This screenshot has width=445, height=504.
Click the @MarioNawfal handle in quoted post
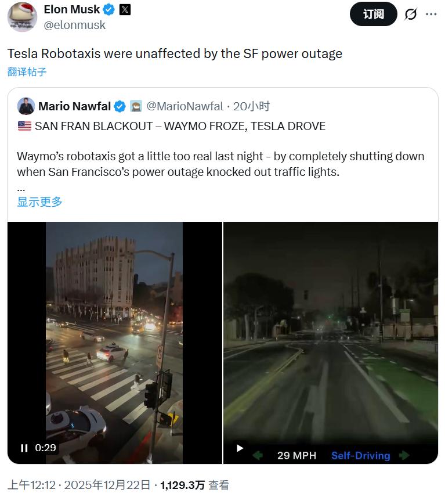pos(184,106)
